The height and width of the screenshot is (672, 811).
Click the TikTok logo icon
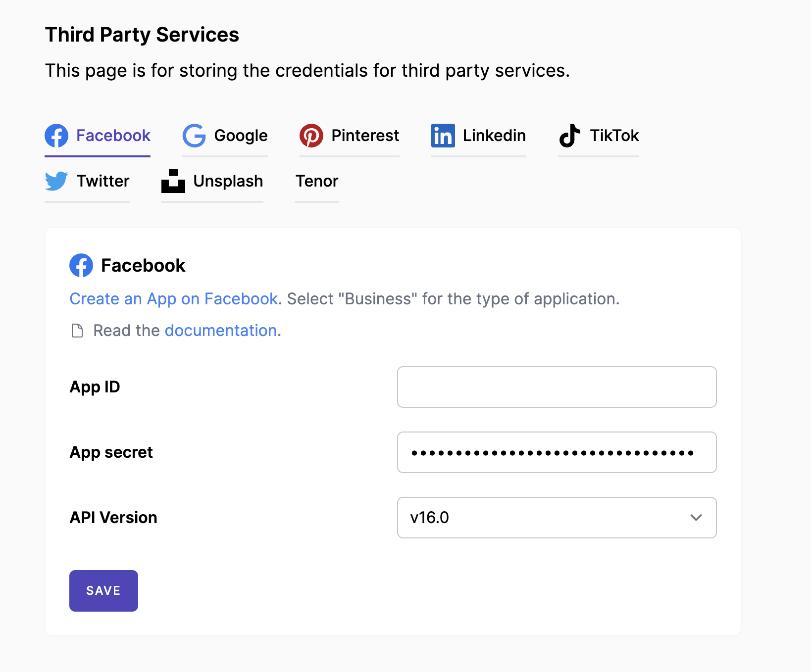(570, 136)
